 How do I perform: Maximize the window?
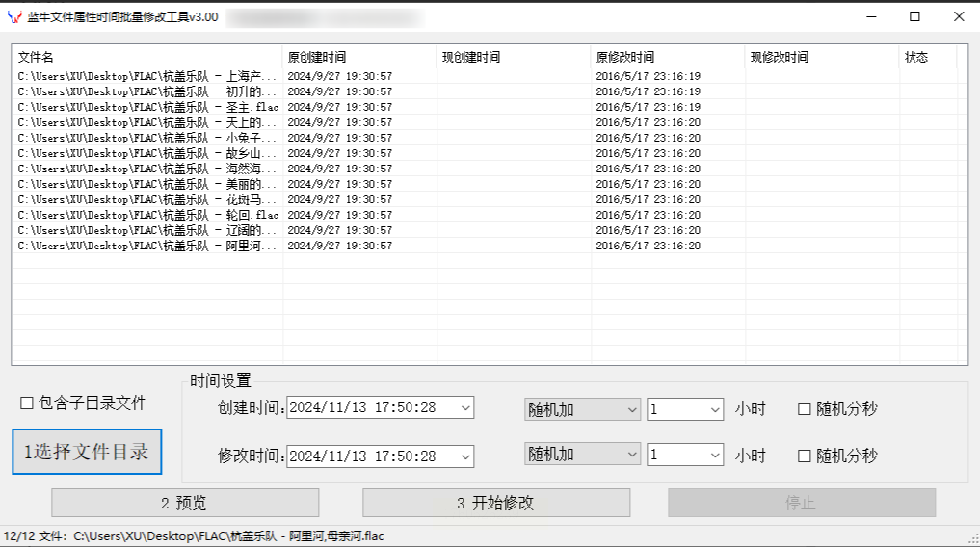(914, 17)
